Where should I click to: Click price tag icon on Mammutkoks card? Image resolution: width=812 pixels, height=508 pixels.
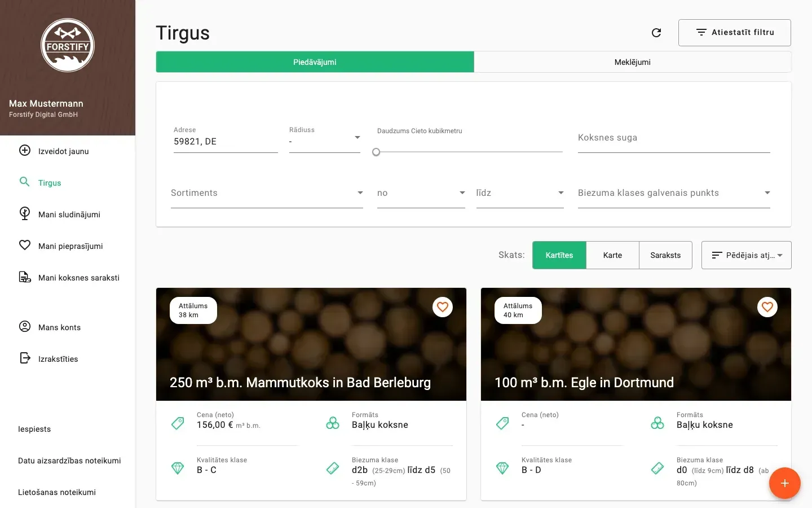178,423
